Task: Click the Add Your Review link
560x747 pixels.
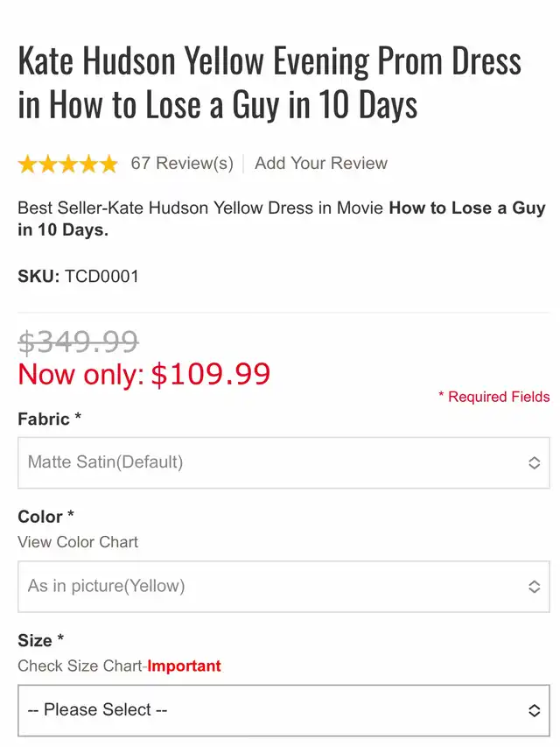Action: pyautogui.click(x=321, y=164)
